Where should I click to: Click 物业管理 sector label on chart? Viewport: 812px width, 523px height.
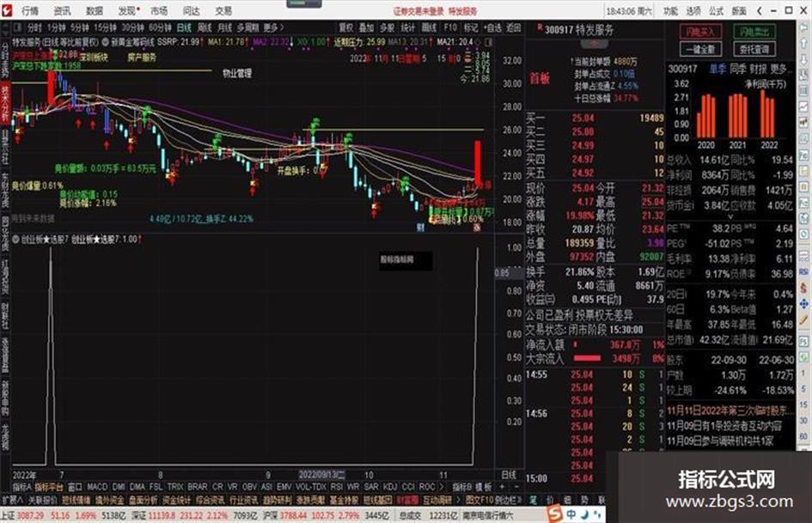[237, 74]
